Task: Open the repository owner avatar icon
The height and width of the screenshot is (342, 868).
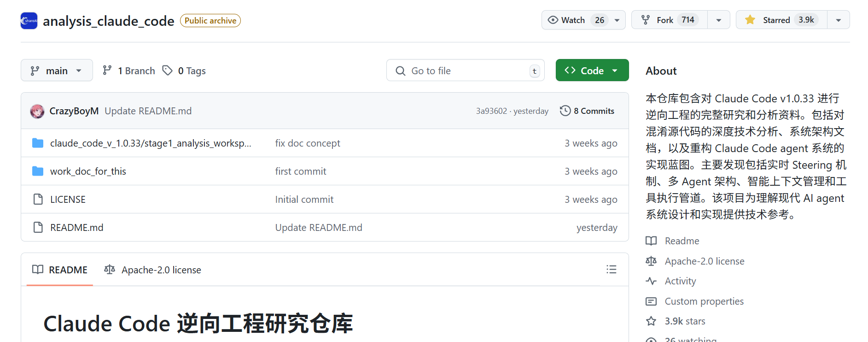Action: [x=29, y=21]
